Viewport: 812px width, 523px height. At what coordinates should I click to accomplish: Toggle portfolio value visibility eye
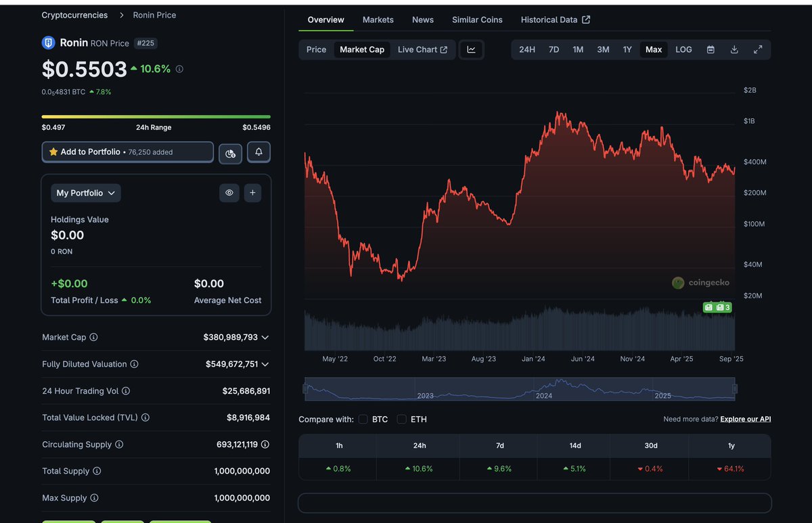point(229,193)
